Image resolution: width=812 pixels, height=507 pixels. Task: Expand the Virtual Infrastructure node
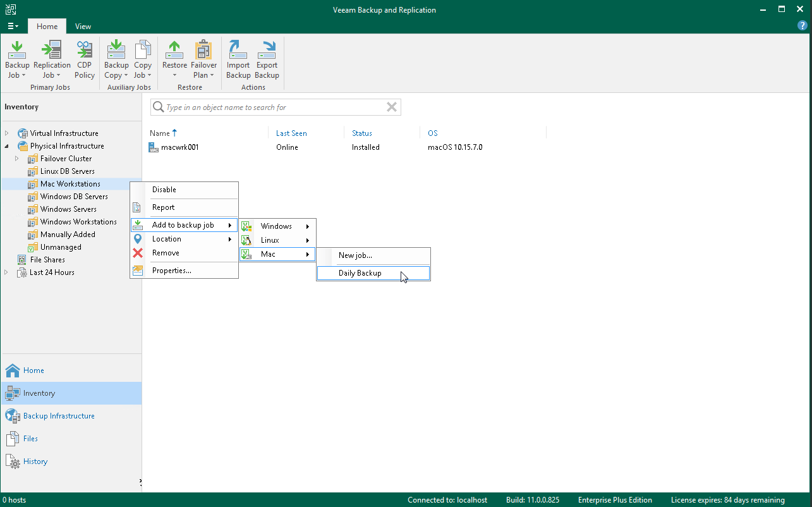[5, 133]
